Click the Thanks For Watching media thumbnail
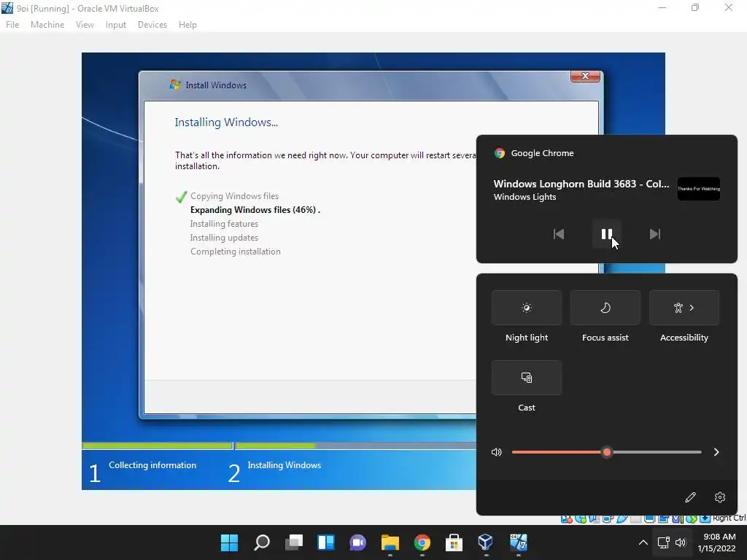The image size is (747, 560). pyautogui.click(x=698, y=189)
